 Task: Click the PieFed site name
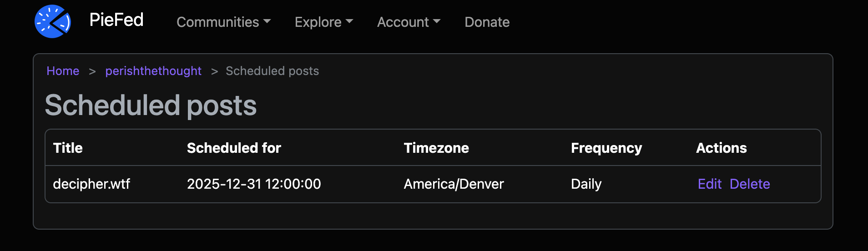coord(116,20)
